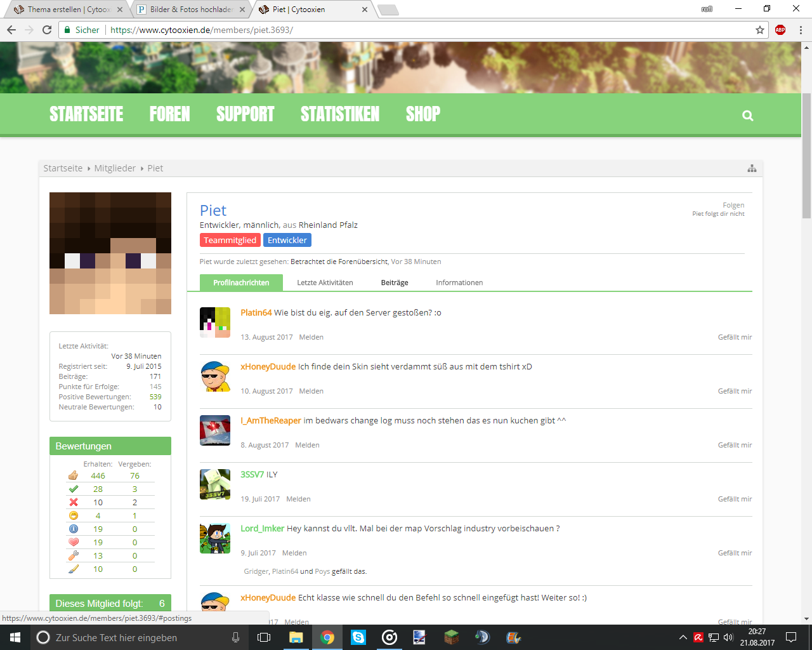Open 3SSV7's profile link
The image size is (812, 650).
coord(252,474)
